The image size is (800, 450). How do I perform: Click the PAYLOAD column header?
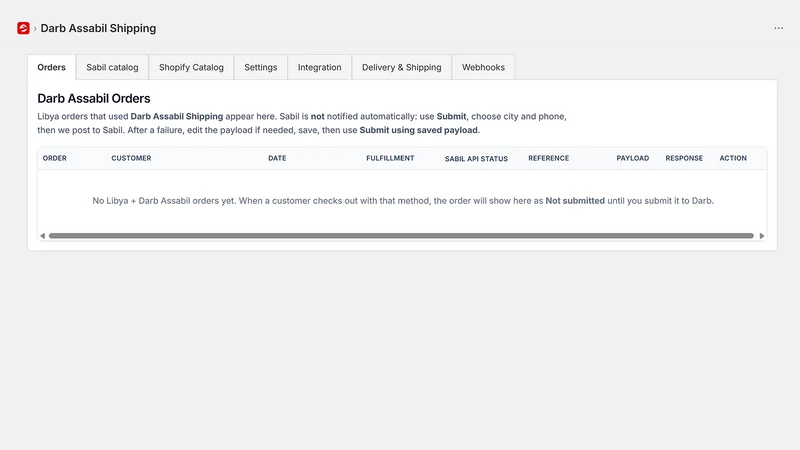pyautogui.click(x=633, y=158)
